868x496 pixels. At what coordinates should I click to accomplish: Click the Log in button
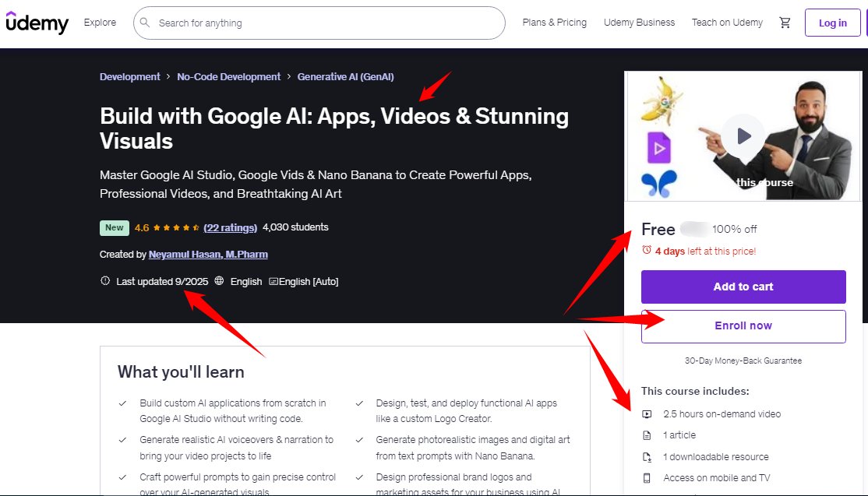(833, 23)
